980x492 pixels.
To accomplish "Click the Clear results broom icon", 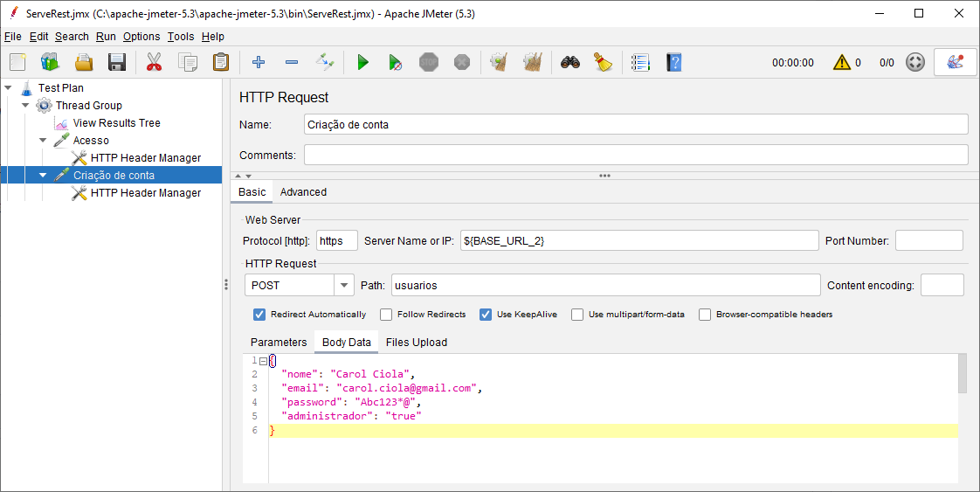I will pyautogui.click(x=499, y=62).
